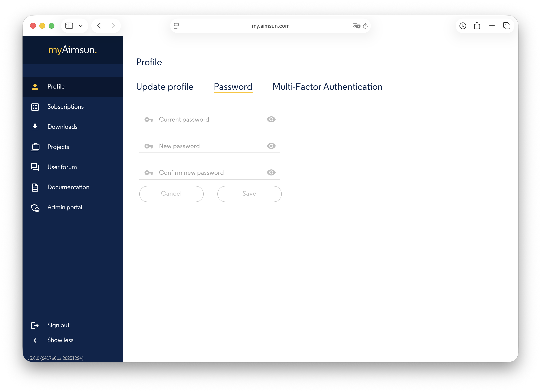Click the myAimsun logo
The image size is (541, 392).
72,50
